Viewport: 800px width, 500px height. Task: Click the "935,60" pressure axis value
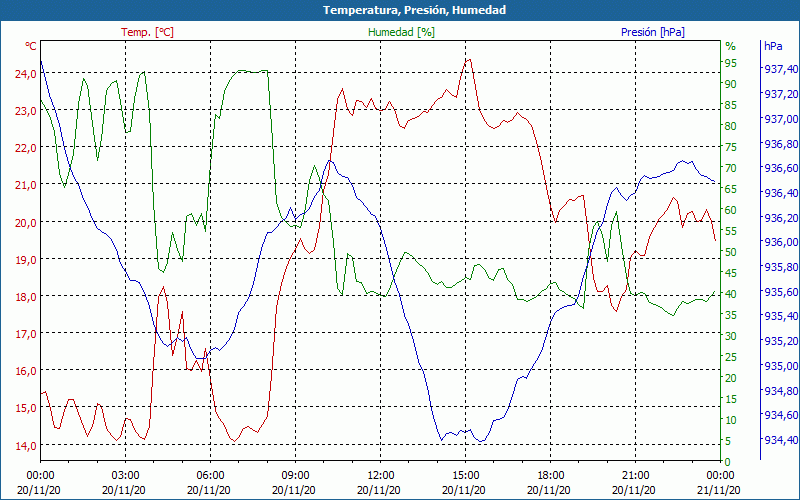click(781, 292)
